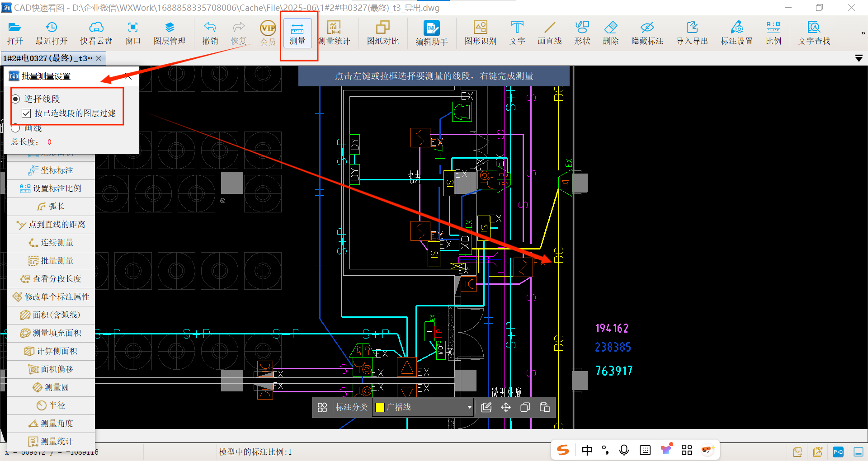Choose 测量角度 menu item
Screen dimensions: 868x461
[x=51, y=423]
